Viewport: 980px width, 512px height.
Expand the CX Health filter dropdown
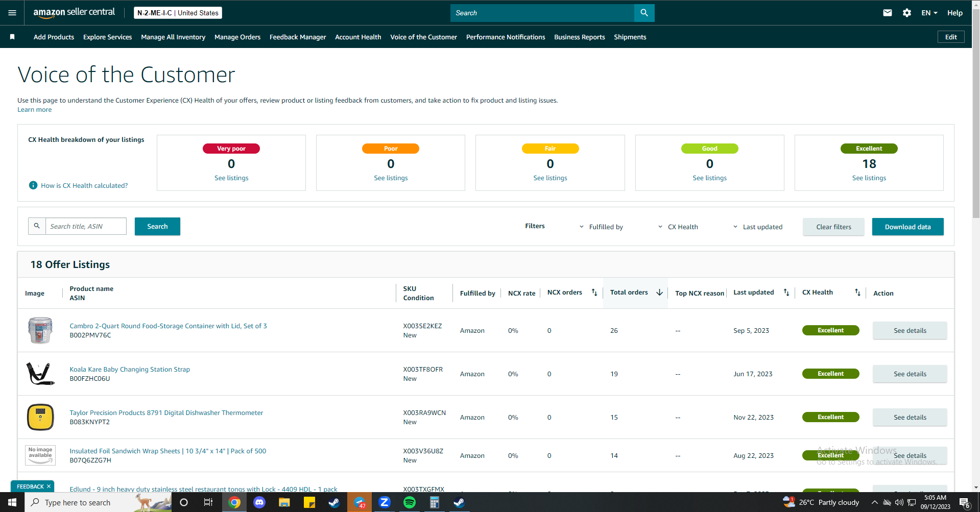click(678, 227)
